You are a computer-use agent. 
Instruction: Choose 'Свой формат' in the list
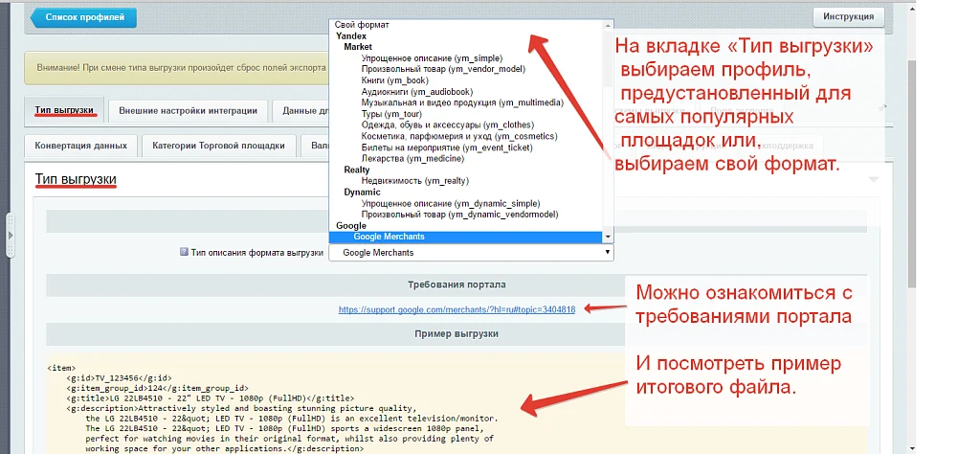click(362, 25)
